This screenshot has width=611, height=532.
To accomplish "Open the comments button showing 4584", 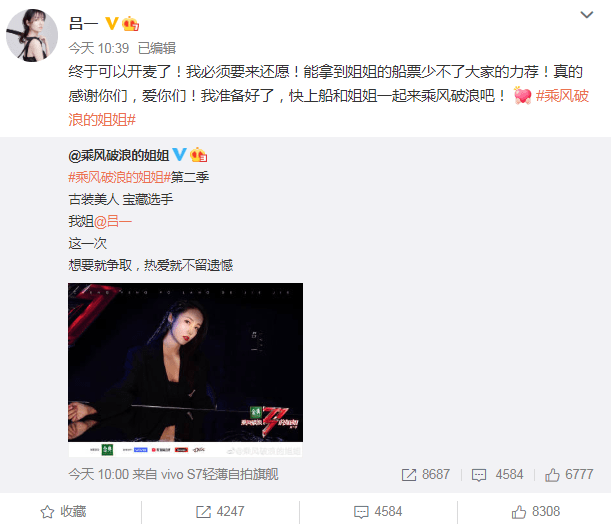I will click(378, 512).
